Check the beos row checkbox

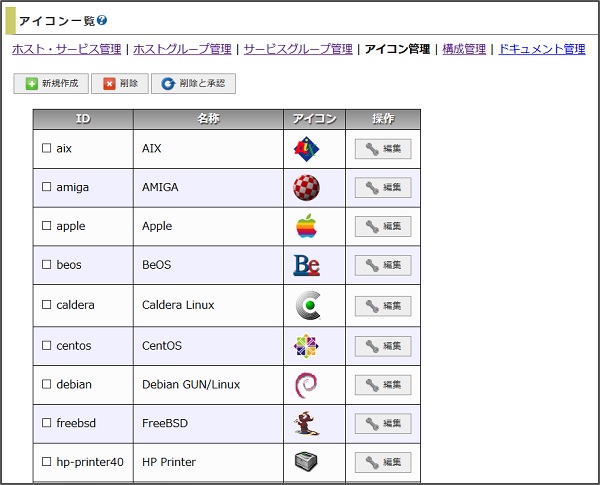click(46, 265)
